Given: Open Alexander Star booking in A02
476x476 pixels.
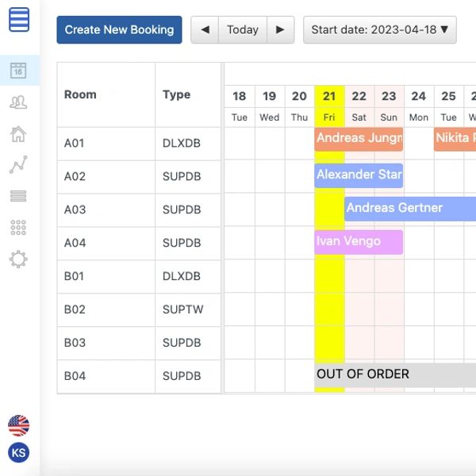Looking at the screenshot, I should [359, 175].
